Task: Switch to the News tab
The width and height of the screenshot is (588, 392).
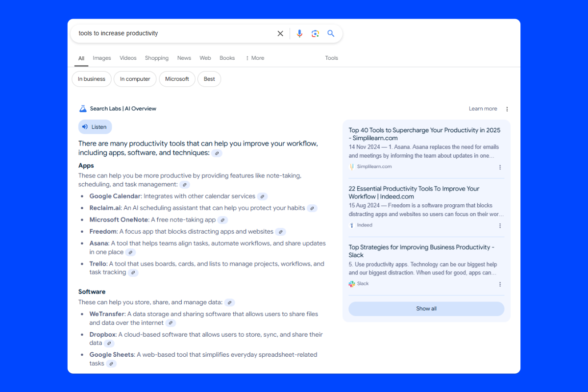Action: pyautogui.click(x=184, y=58)
